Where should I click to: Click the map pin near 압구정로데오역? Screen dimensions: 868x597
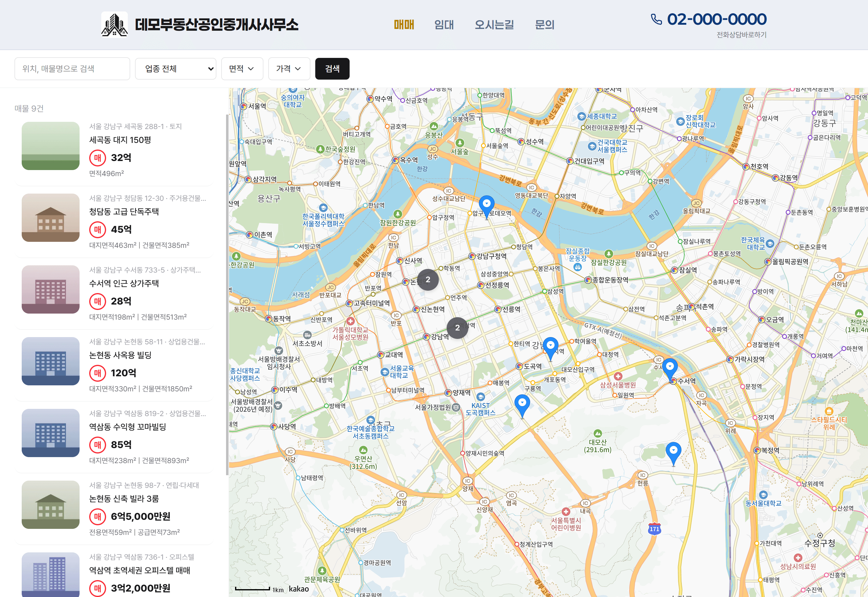point(486,207)
